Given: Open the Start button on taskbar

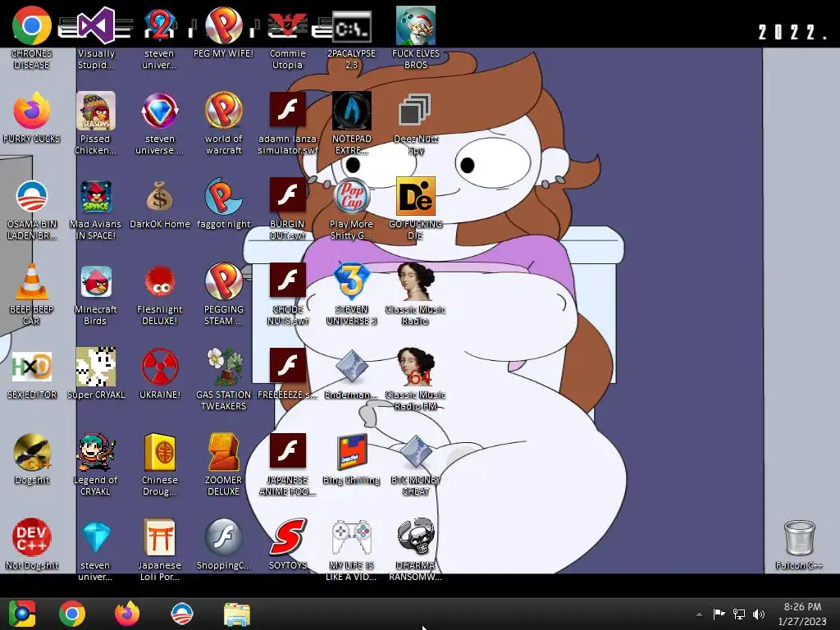Looking at the screenshot, I should pos(22,614).
